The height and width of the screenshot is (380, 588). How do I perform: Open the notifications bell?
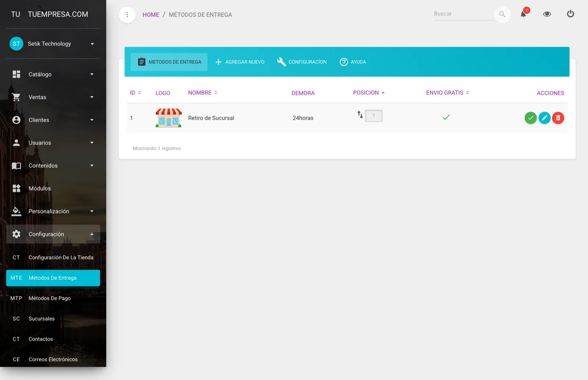(523, 14)
